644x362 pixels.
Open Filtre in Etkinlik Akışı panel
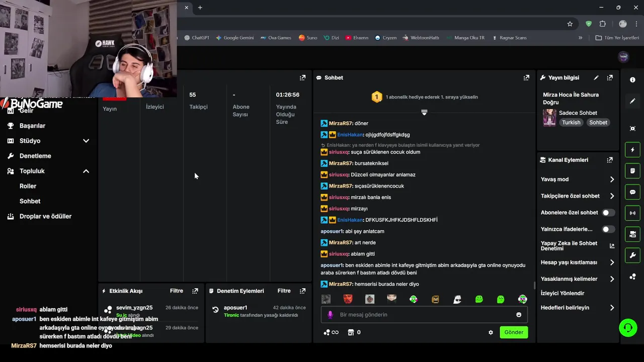(x=177, y=291)
